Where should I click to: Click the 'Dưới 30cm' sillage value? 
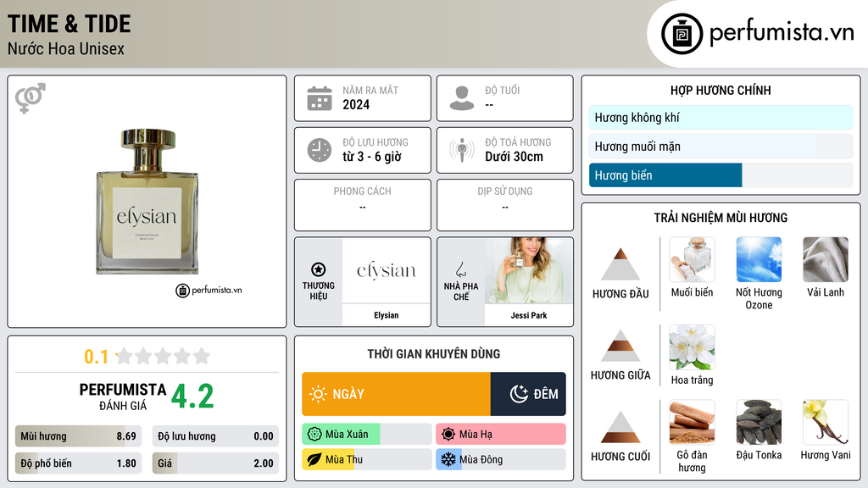point(515,157)
